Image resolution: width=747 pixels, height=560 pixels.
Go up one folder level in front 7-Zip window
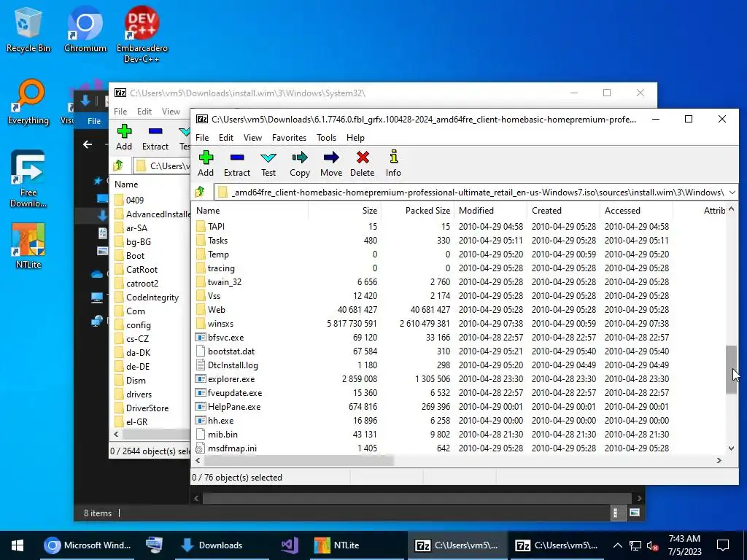click(x=200, y=192)
